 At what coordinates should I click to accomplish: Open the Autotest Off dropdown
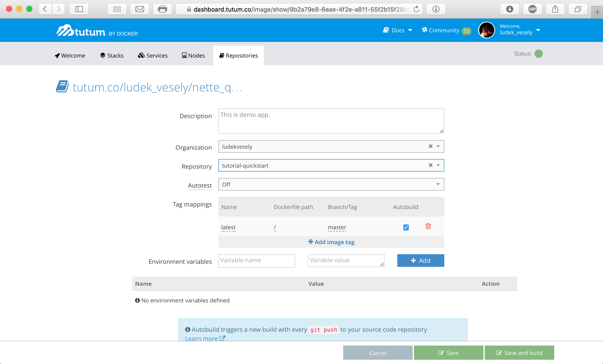pyautogui.click(x=331, y=184)
